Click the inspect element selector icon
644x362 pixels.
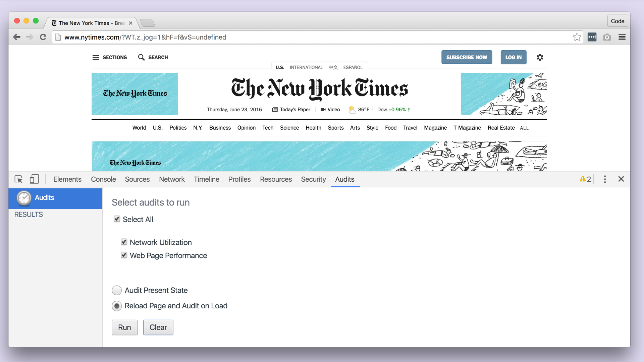click(x=18, y=179)
